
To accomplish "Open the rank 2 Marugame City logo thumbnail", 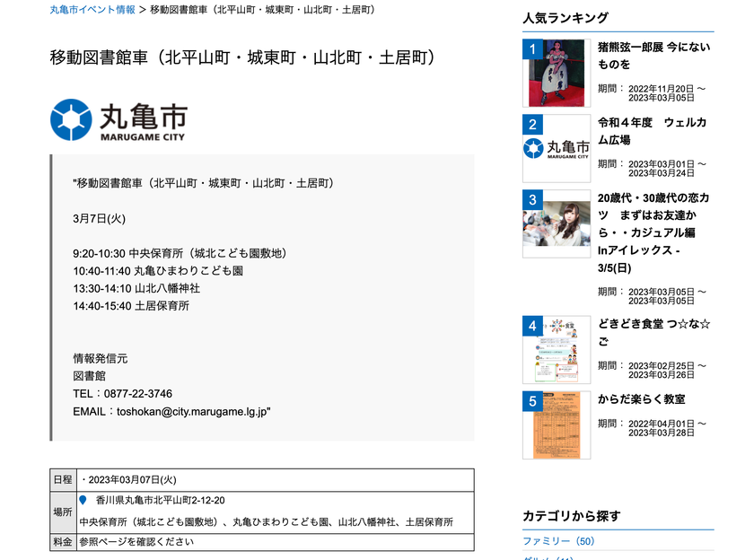I will click(557, 149).
